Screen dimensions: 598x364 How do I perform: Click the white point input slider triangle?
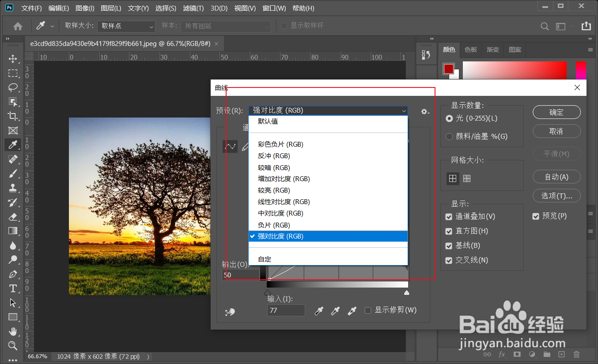[x=407, y=292]
